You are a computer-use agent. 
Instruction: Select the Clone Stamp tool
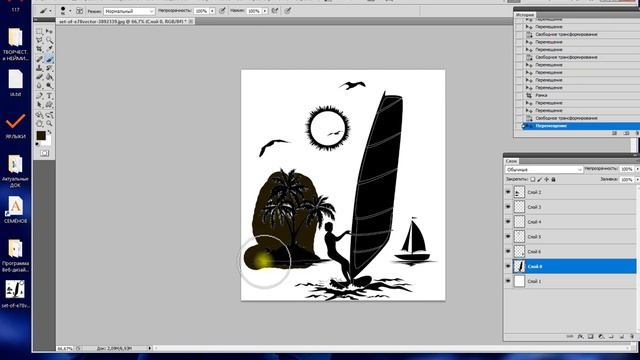click(x=40, y=68)
